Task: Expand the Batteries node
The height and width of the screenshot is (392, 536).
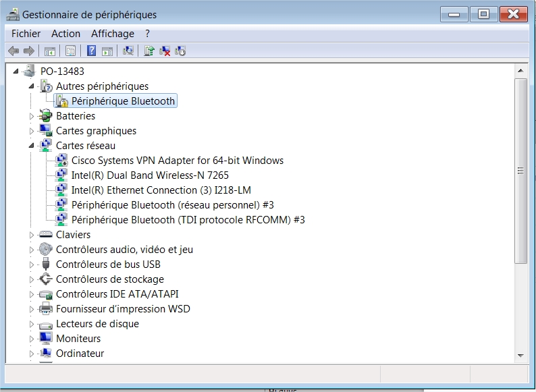Action: tap(32, 116)
